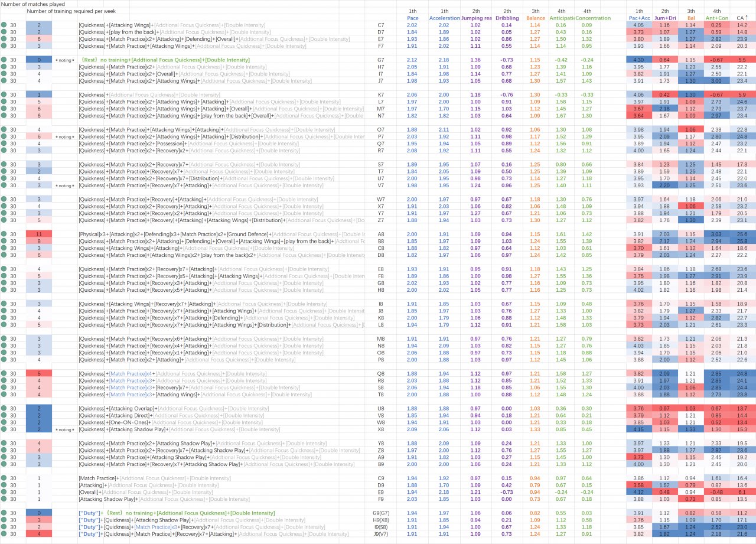
Task: Select the "Acceleration" column header
Action: [x=444, y=18]
